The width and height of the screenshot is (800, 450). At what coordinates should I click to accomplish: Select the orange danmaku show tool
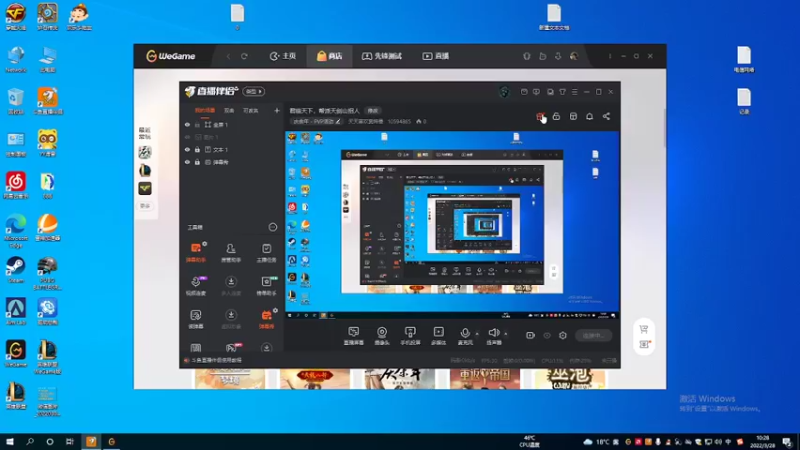pyautogui.click(x=266, y=318)
